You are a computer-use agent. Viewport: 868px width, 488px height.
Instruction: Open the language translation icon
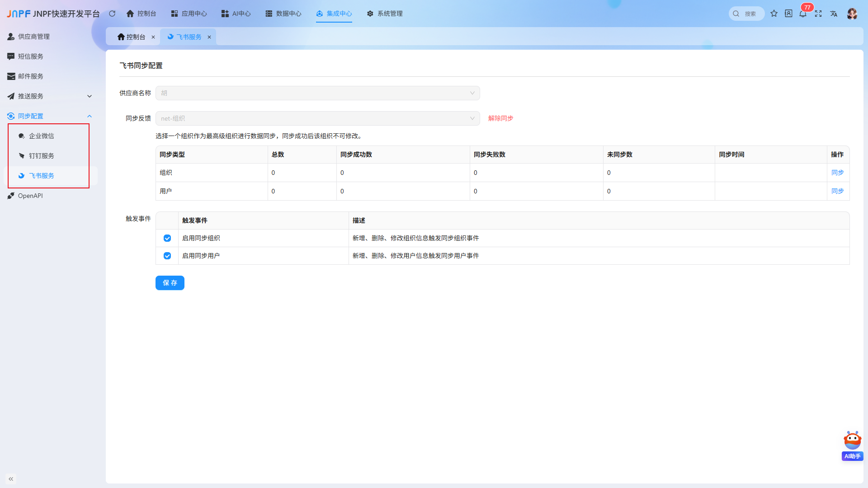click(x=834, y=14)
